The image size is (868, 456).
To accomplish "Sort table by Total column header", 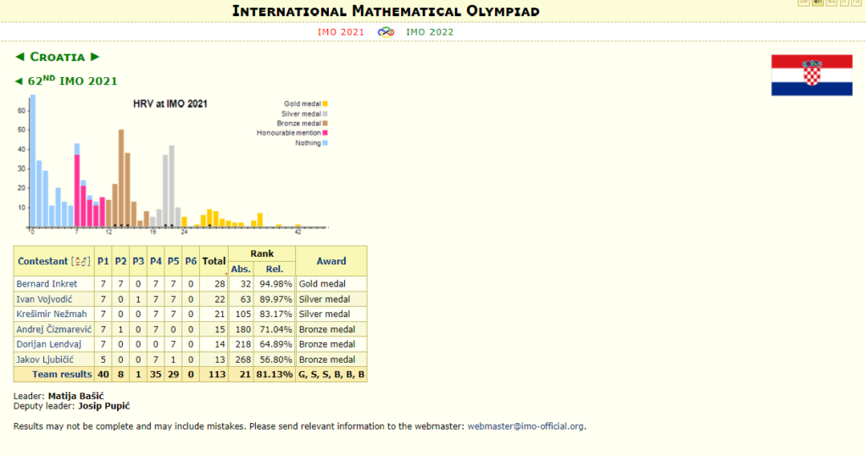I will (x=214, y=261).
